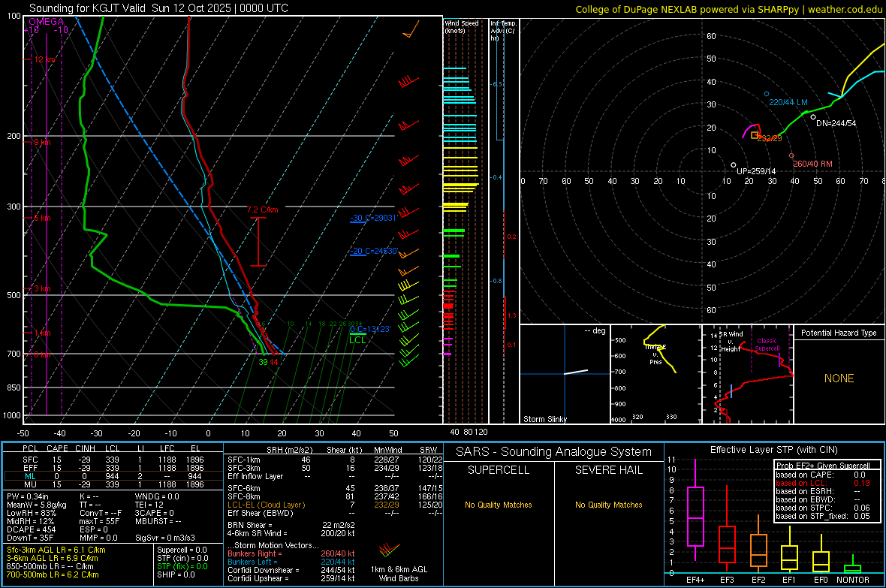The height and width of the screenshot is (588, 886).
Task: Click the PW = 0.34in value
Action: pyautogui.click(x=28, y=496)
